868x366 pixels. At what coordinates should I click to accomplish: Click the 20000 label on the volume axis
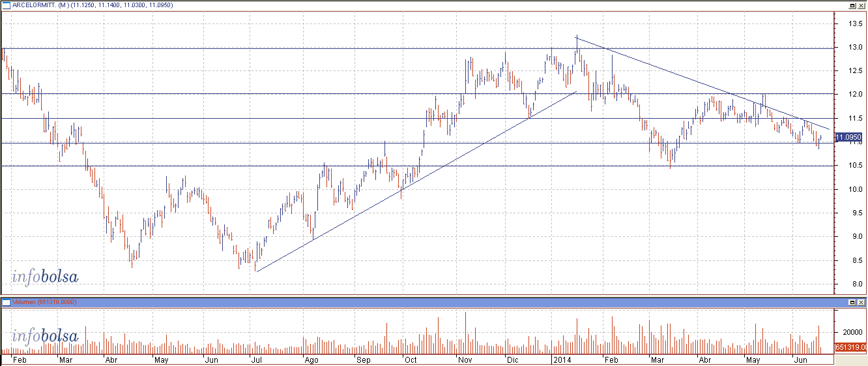coord(848,331)
